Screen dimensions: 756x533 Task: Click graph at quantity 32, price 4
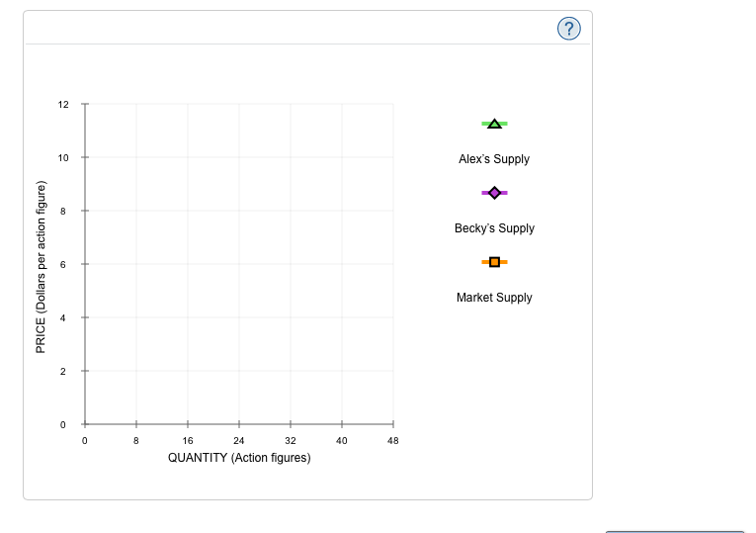click(x=290, y=317)
